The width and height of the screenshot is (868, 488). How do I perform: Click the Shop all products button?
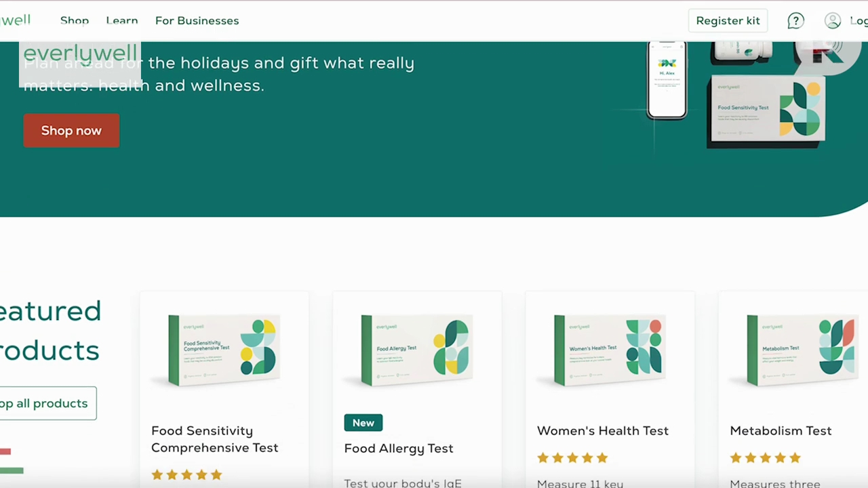(x=46, y=403)
